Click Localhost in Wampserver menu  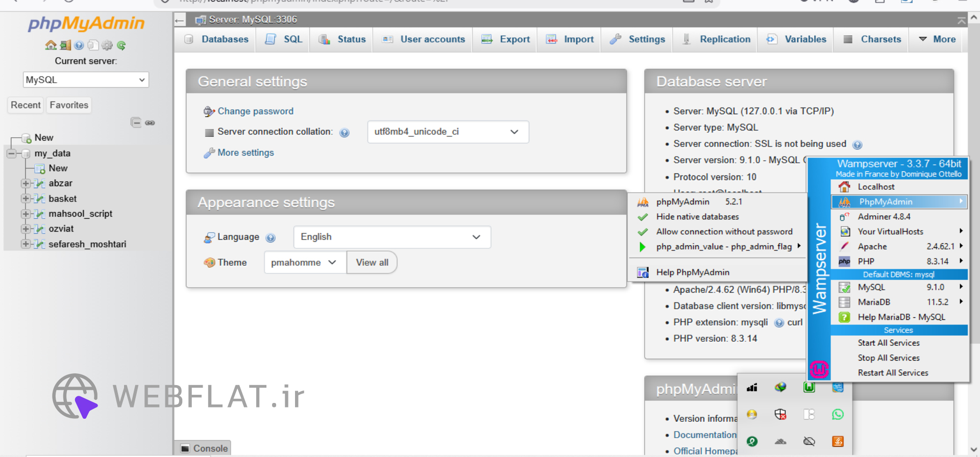[900, 187]
